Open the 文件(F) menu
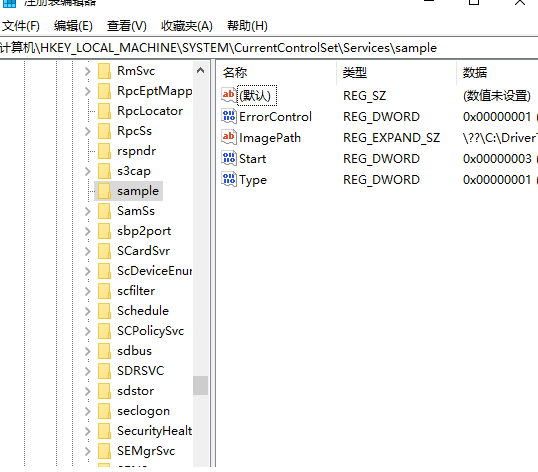 click(21, 26)
